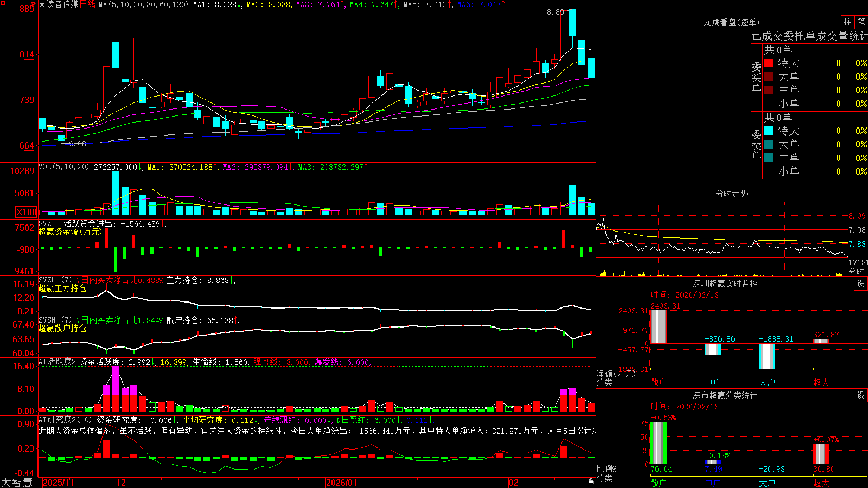Click the 大智慧 logo in the bottom corner
This screenshot has height=488, width=868.
[17, 483]
